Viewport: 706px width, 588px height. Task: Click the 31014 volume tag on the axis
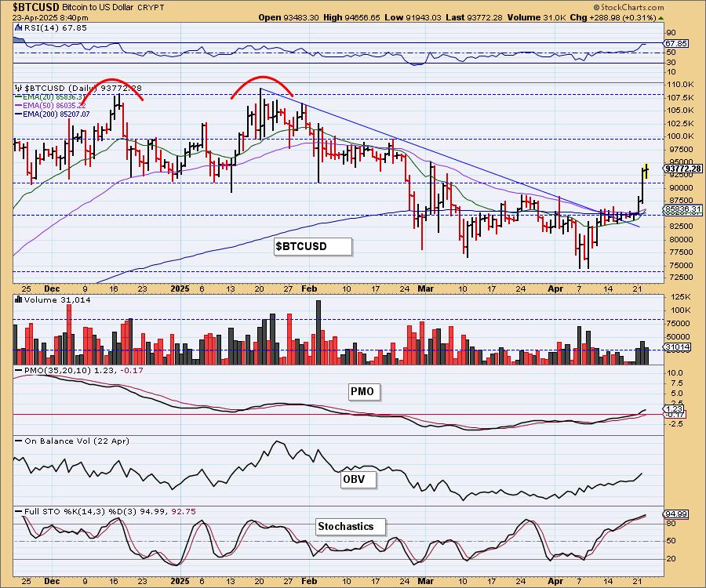click(x=677, y=347)
